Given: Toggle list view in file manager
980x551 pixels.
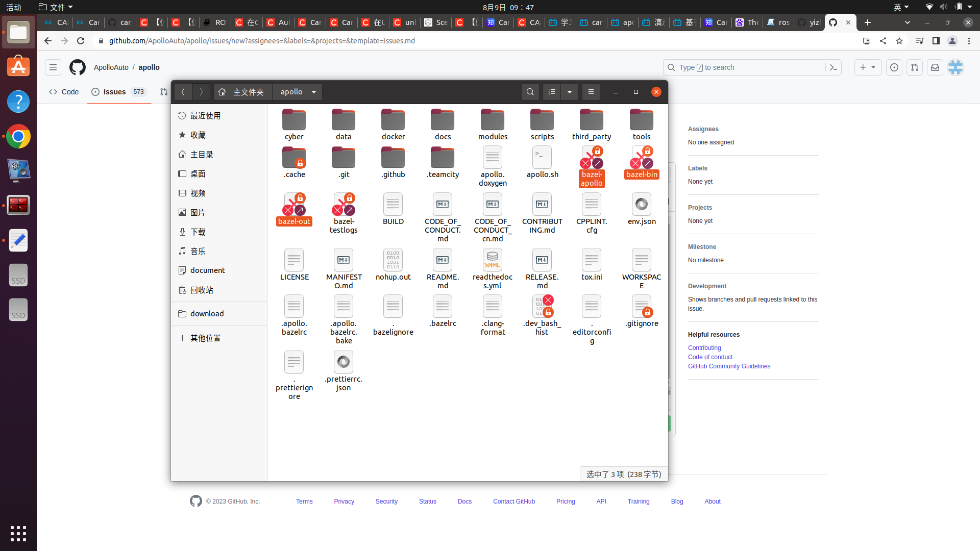Looking at the screenshot, I should (x=552, y=92).
